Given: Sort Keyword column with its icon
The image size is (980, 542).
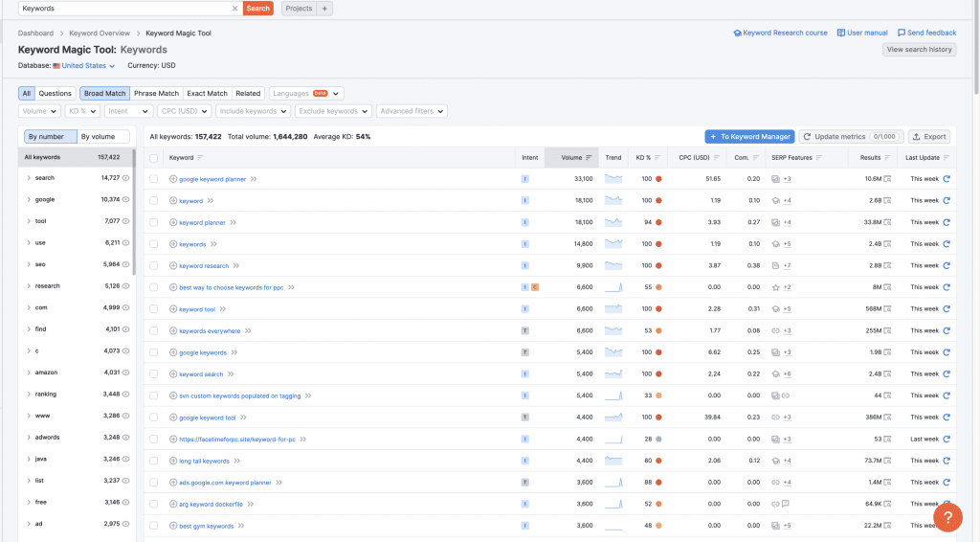Looking at the screenshot, I should point(200,158).
